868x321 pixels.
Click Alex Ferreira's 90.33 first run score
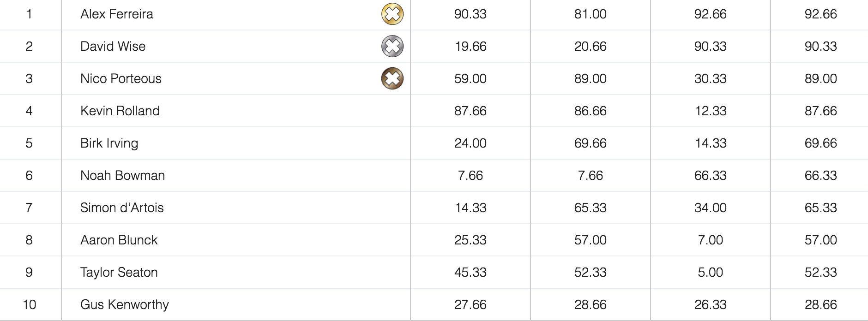(x=470, y=14)
